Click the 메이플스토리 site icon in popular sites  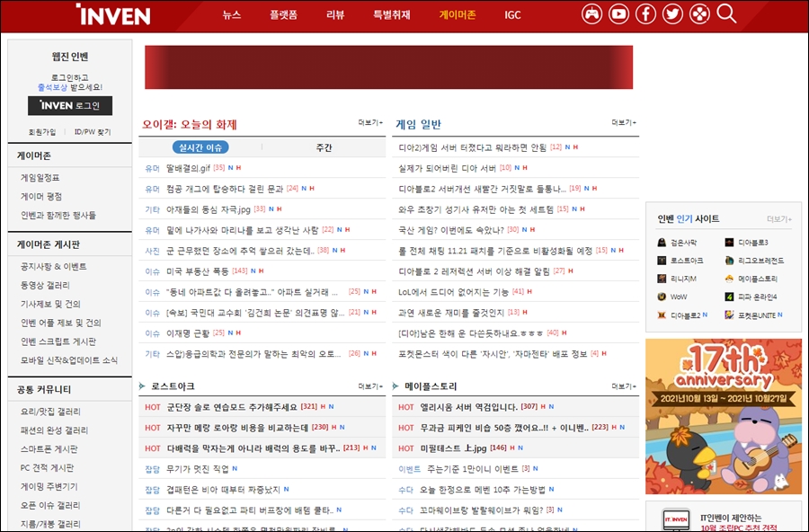tap(729, 279)
